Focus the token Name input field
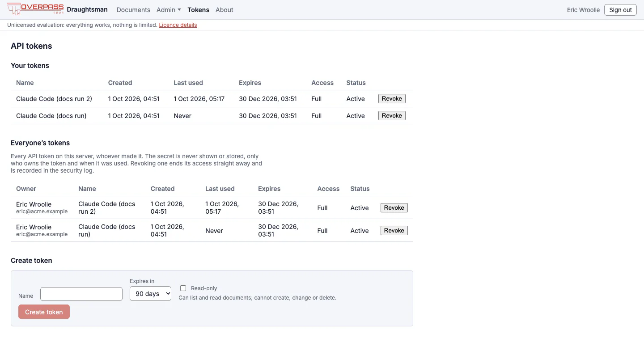The image size is (644, 351). [x=81, y=294]
